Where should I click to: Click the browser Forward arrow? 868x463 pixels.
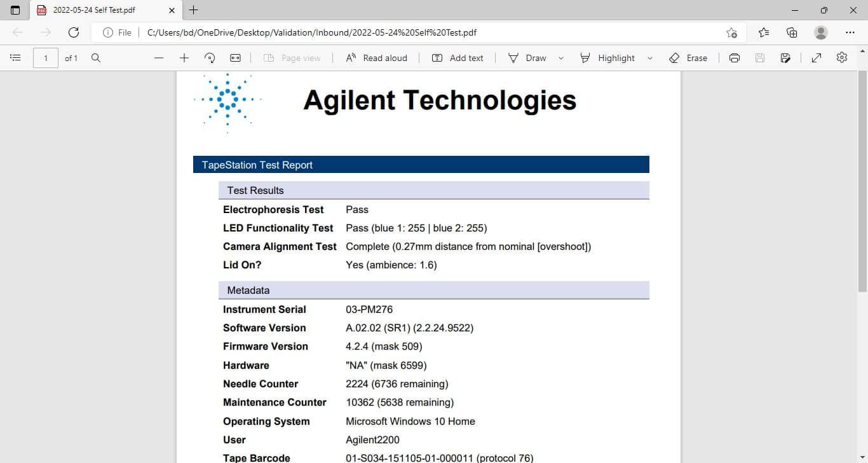pyautogui.click(x=46, y=32)
